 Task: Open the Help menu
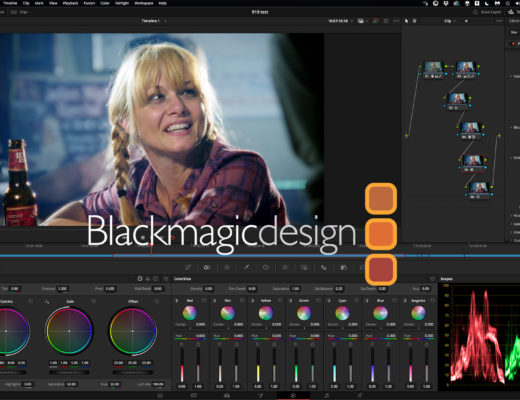tap(163, 3)
